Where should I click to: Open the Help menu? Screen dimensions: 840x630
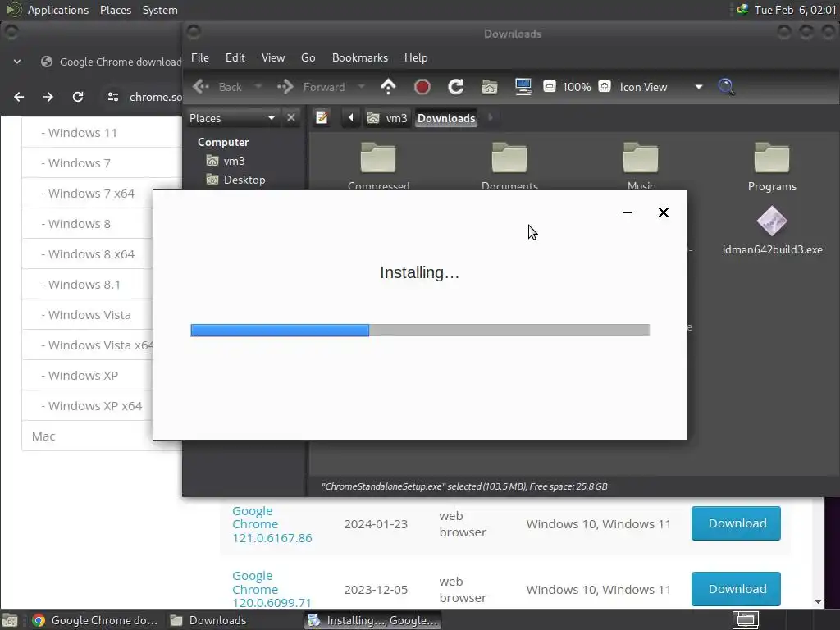click(x=416, y=57)
